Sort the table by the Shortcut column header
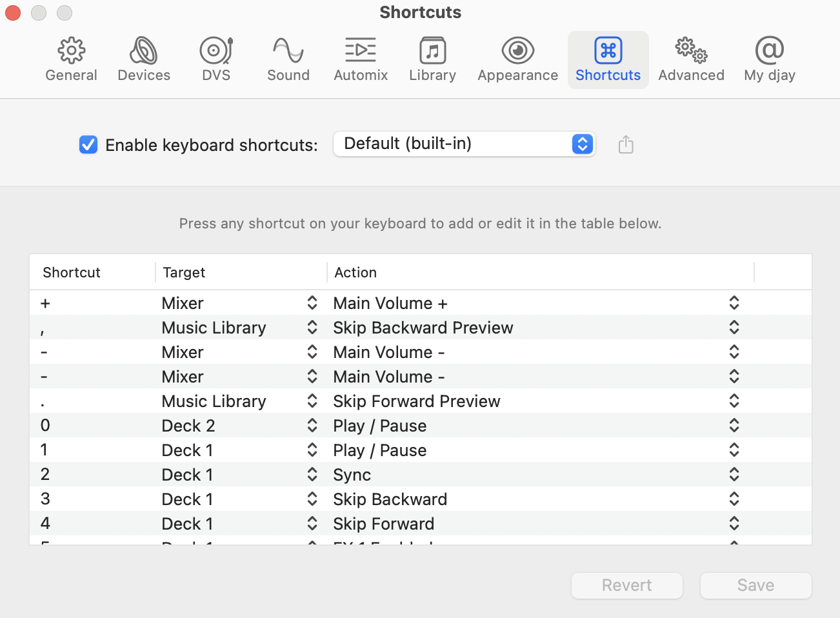 coord(71,272)
